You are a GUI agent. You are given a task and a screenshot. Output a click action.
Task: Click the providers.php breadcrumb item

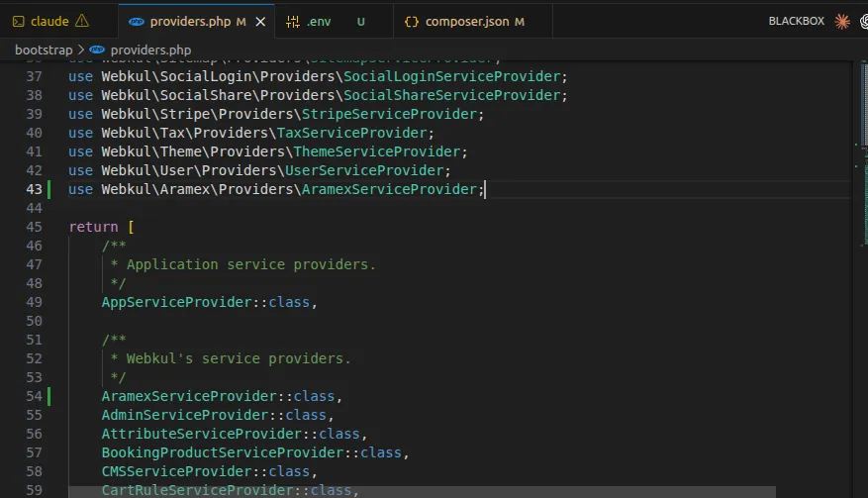[x=150, y=50]
